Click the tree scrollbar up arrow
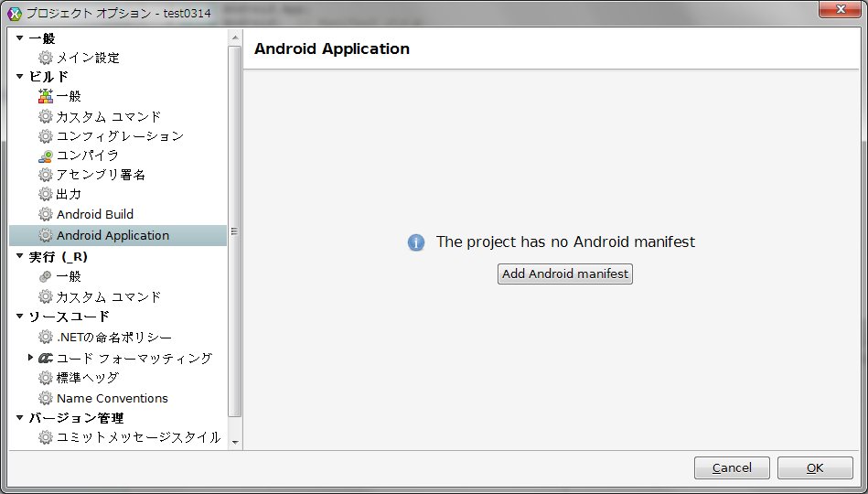Screen dimensions: 868x494 pos(235,38)
